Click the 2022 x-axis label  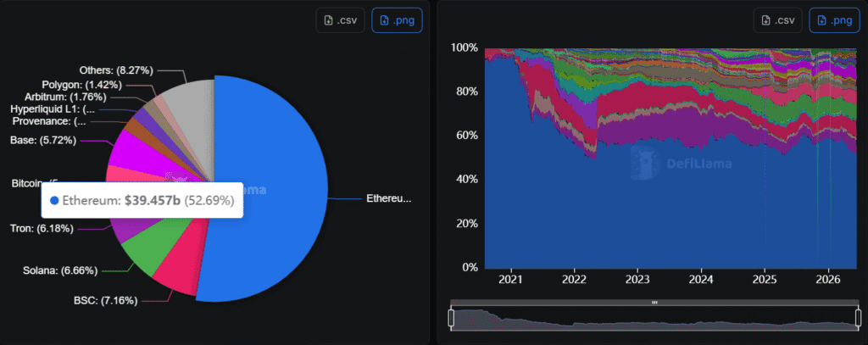tap(574, 279)
